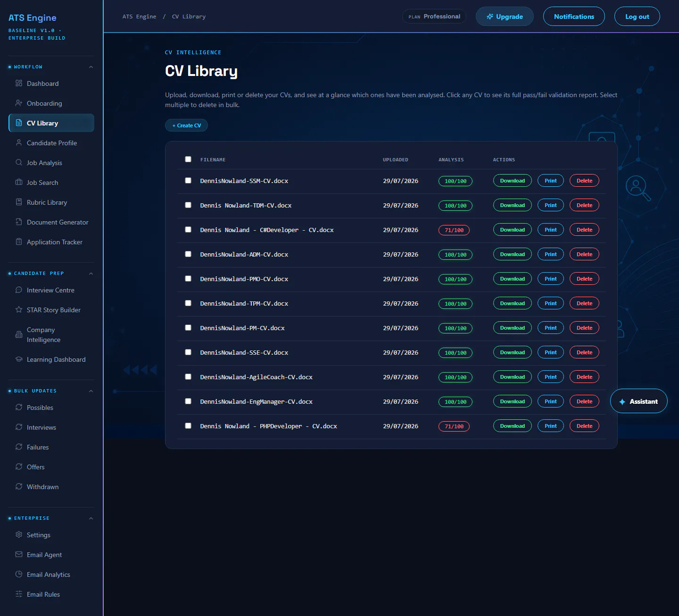Click the Failures refresh icon
Viewport: 679px width, 616px height.
coord(19,447)
